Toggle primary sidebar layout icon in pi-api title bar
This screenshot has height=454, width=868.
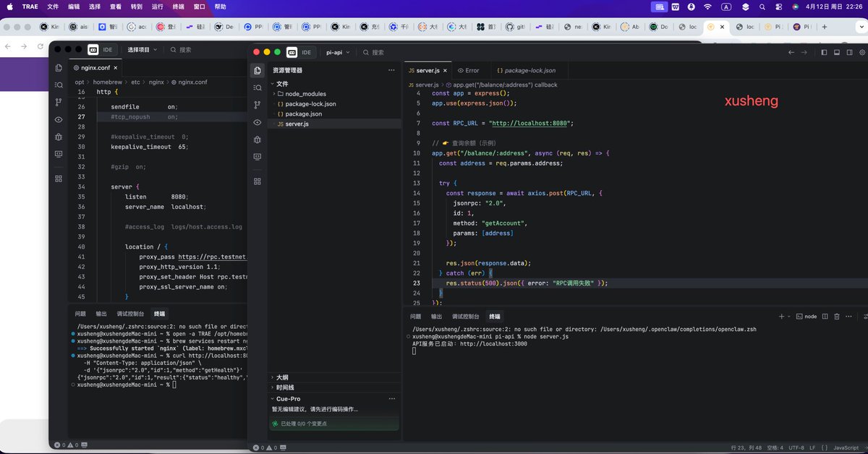[824, 52]
